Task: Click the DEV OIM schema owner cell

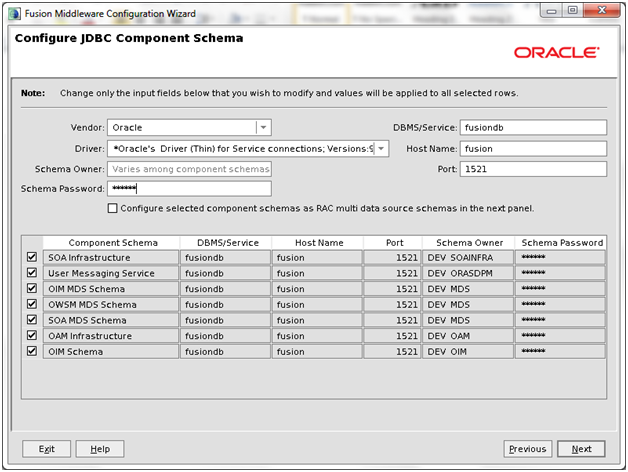Action: point(468,351)
